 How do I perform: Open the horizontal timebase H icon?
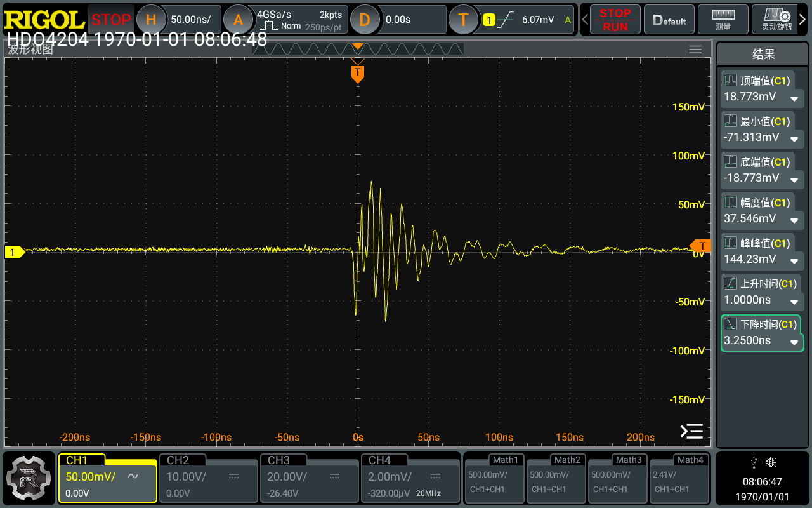(151, 20)
